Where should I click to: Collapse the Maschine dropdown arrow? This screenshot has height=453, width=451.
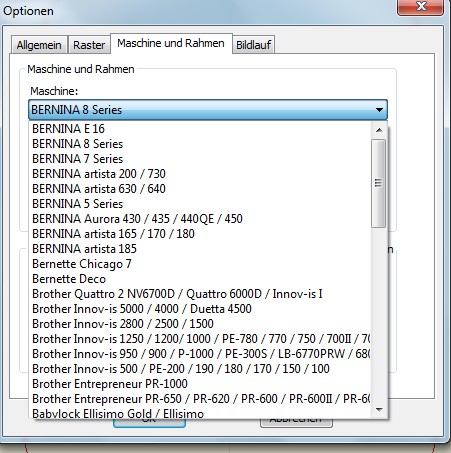pyautogui.click(x=379, y=110)
